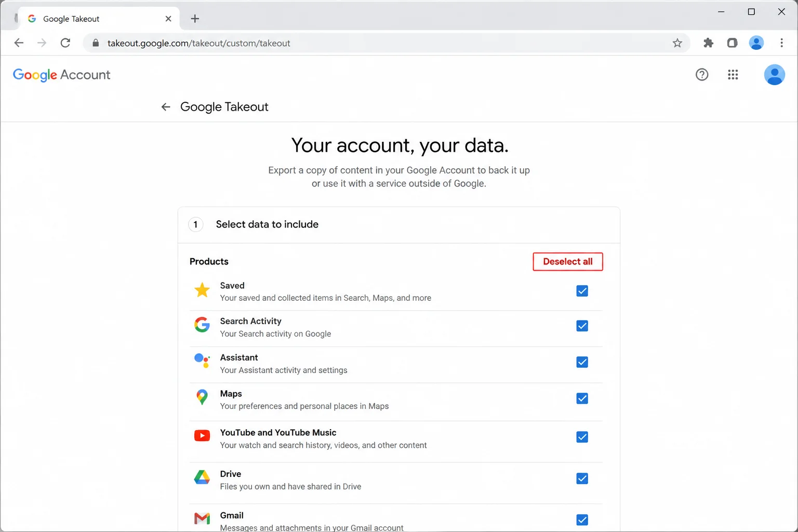Uncheck the Drive checkbox
The height and width of the screenshot is (532, 798).
(x=582, y=478)
